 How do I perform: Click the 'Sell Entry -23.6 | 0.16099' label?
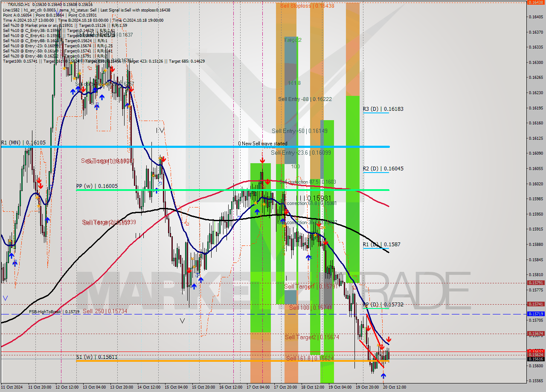pyautogui.click(x=301, y=152)
